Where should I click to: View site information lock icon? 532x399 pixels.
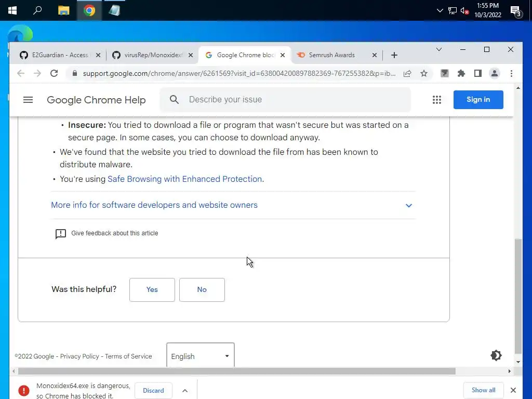[x=75, y=73]
